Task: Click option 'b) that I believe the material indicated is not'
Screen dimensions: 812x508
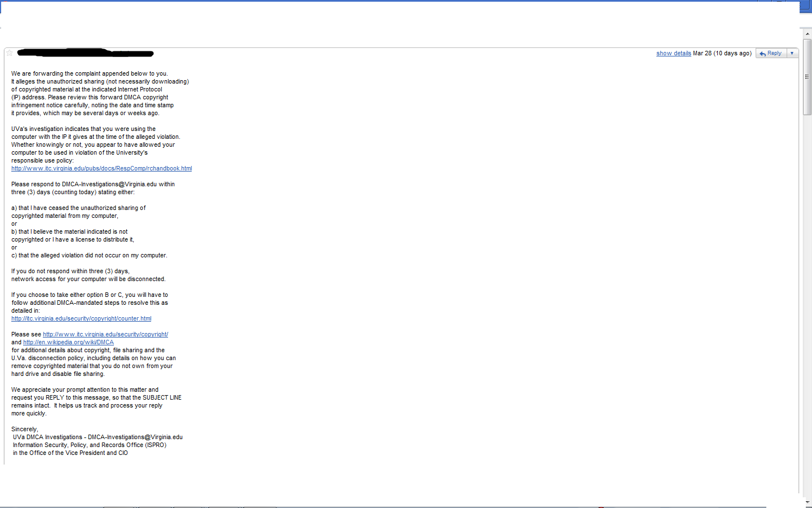Action: [x=69, y=231]
